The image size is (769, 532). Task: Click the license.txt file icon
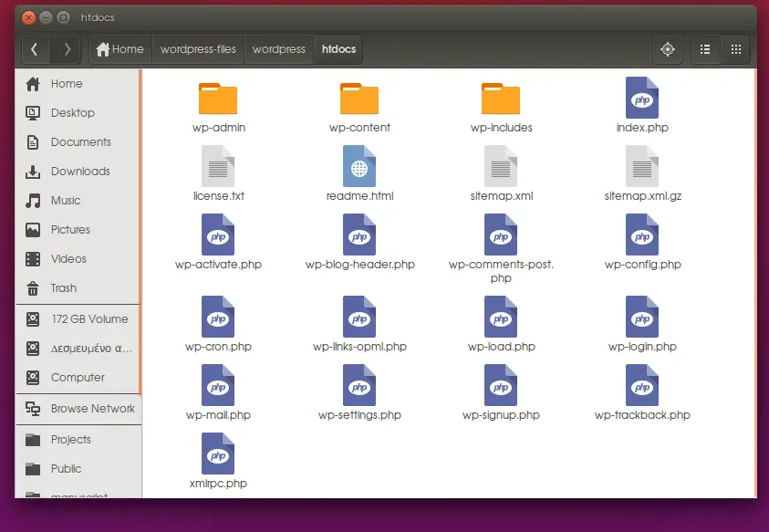pyautogui.click(x=218, y=167)
